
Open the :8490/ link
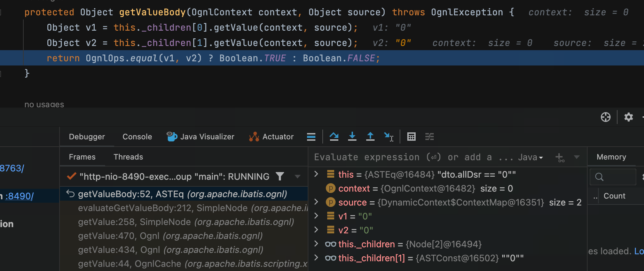(x=19, y=196)
